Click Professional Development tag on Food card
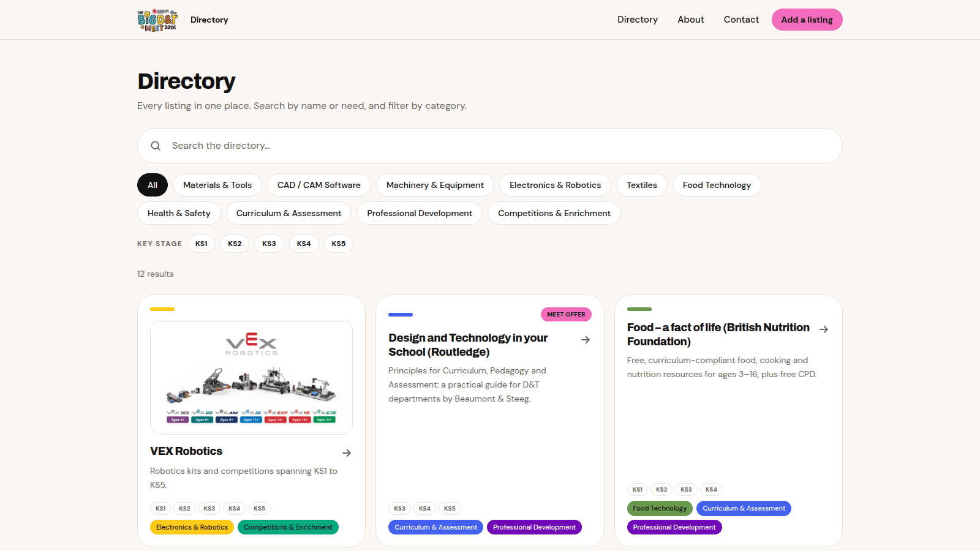Image resolution: width=980 pixels, height=551 pixels. coord(674,527)
